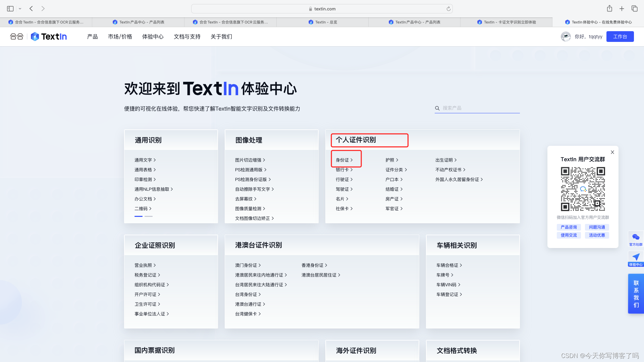This screenshot has width=644, height=362.
Task: Expand the 产品 navigation menu
Action: click(x=92, y=37)
